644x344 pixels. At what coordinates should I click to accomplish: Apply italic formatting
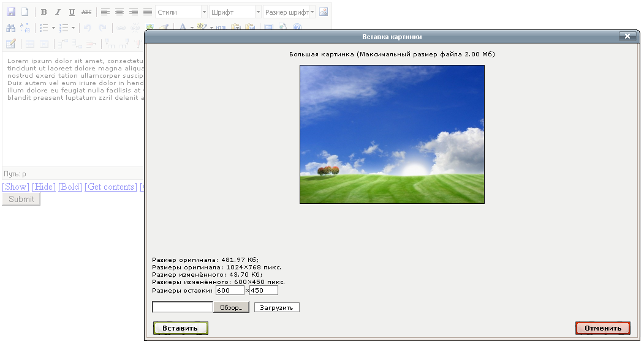pyautogui.click(x=58, y=12)
